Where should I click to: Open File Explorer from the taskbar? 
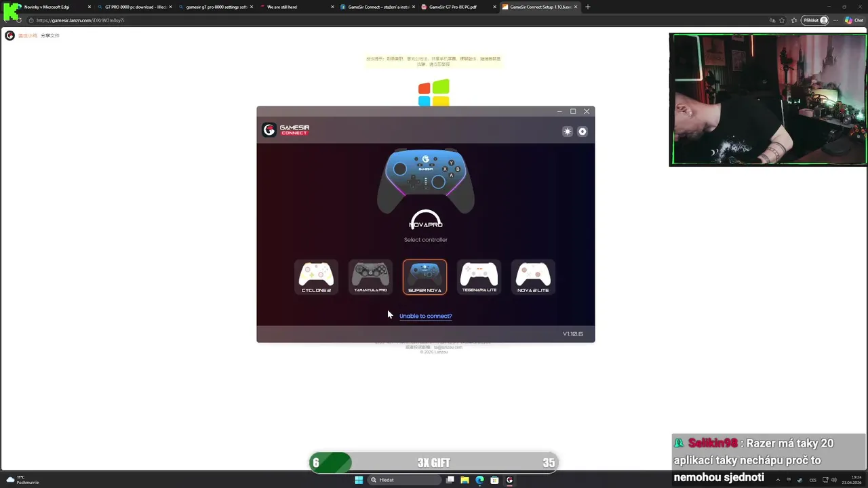tap(465, 480)
